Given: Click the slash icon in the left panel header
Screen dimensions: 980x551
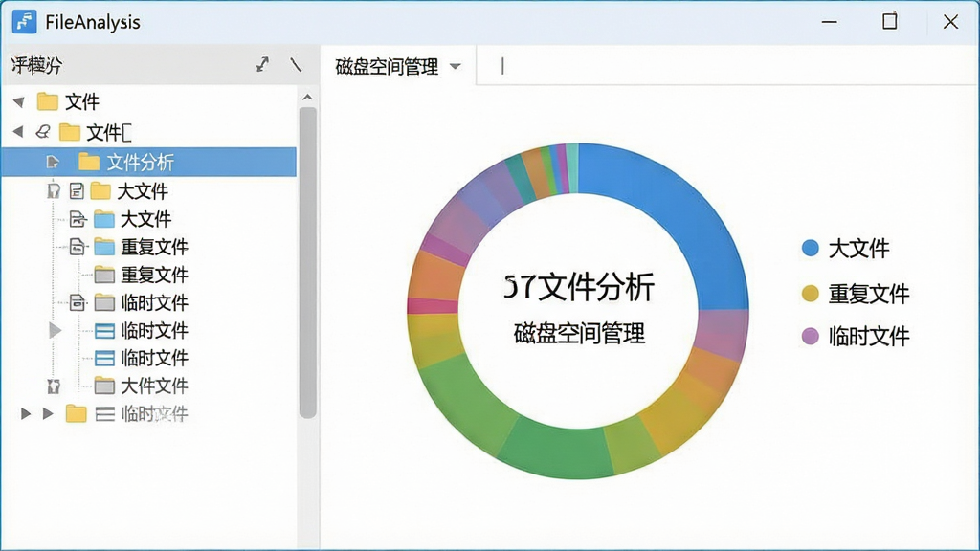Looking at the screenshot, I should tap(296, 64).
